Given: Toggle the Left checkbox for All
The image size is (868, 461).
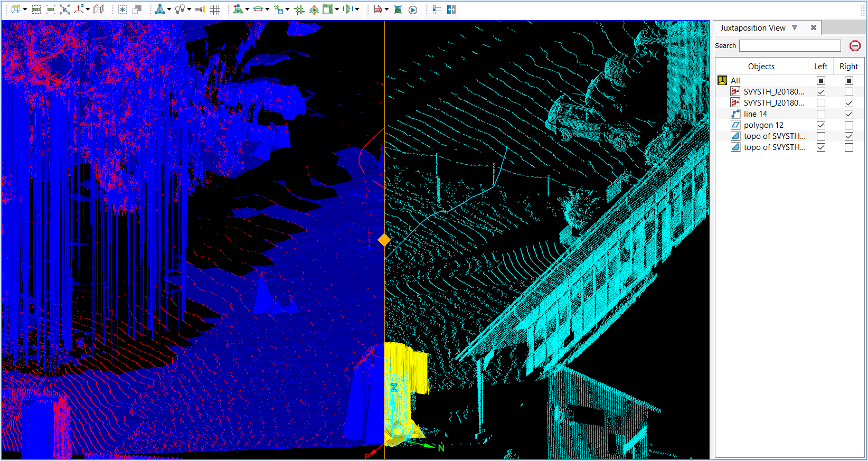Looking at the screenshot, I should click(x=821, y=81).
